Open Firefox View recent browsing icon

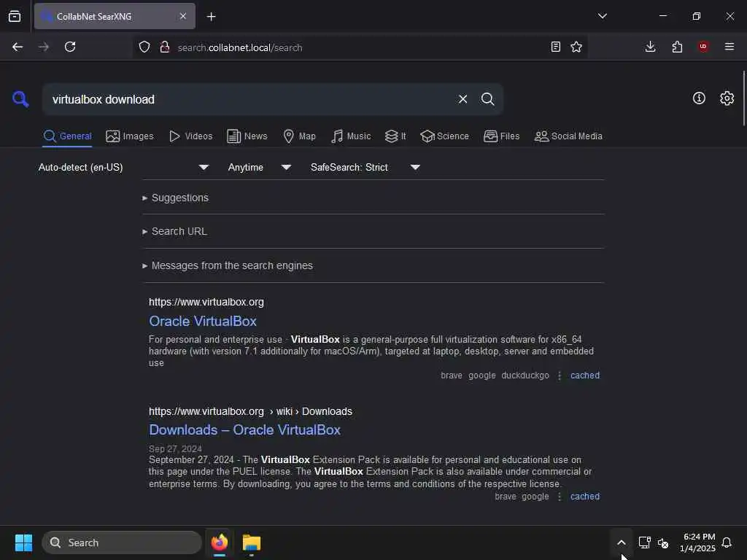click(x=15, y=16)
